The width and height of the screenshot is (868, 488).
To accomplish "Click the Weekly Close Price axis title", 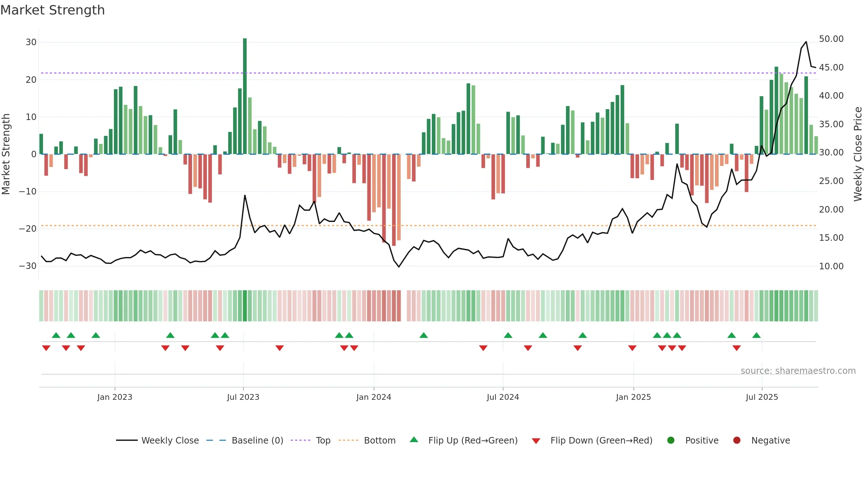I will pos(858,154).
